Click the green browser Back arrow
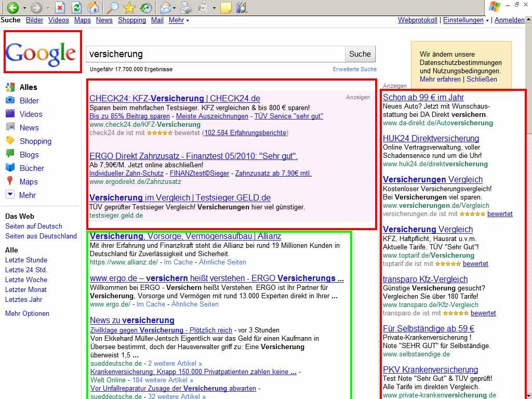 coord(12,7)
